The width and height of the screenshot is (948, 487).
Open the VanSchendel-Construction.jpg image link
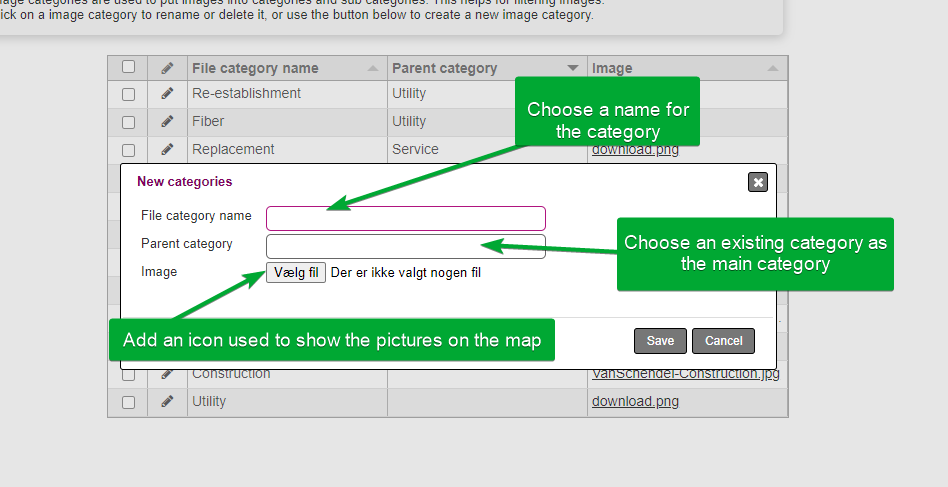point(685,374)
